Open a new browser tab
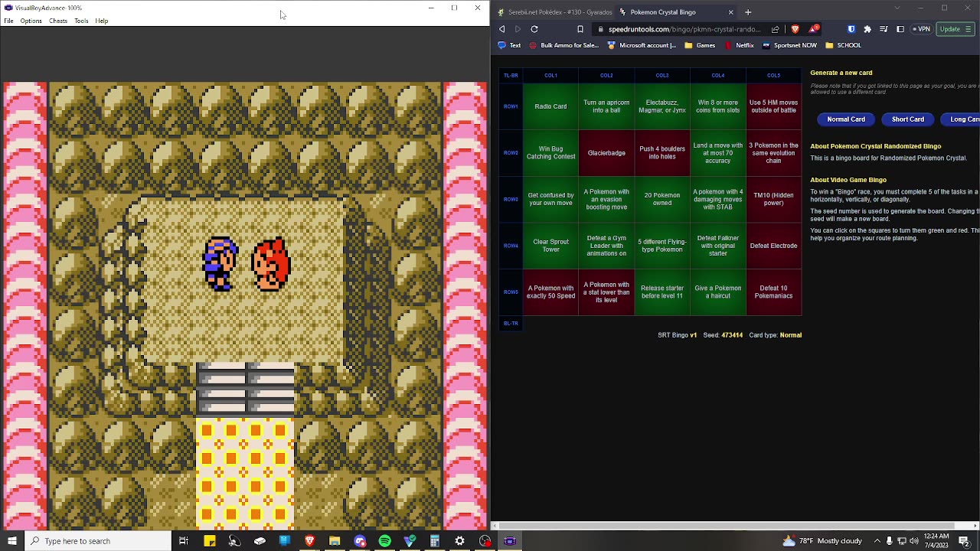 point(748,12)
